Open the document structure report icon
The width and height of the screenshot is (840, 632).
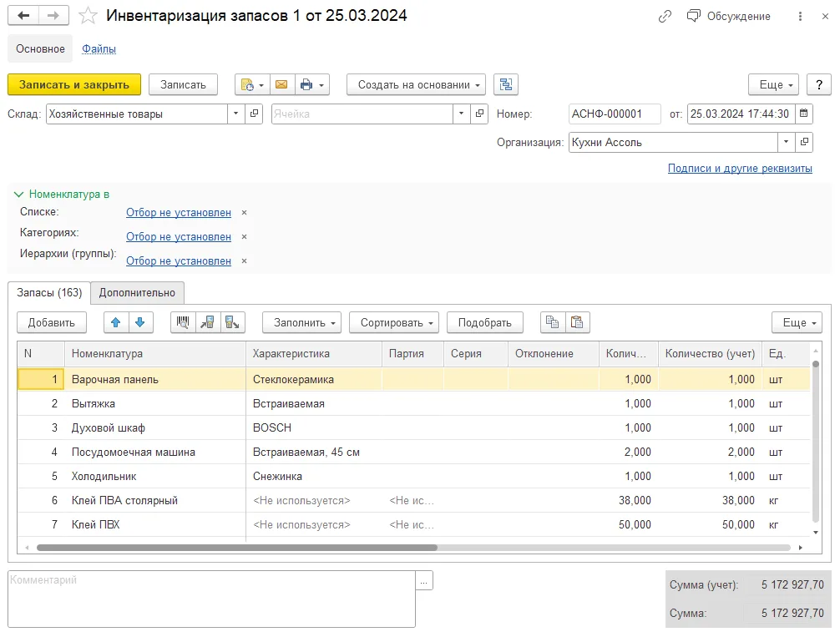(506, 84)
